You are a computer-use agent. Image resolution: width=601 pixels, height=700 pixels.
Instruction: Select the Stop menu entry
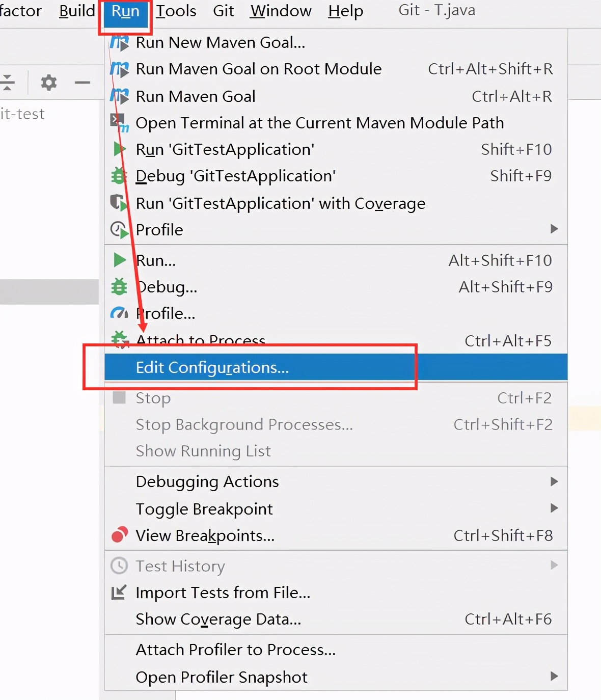(x=336, y=397)
